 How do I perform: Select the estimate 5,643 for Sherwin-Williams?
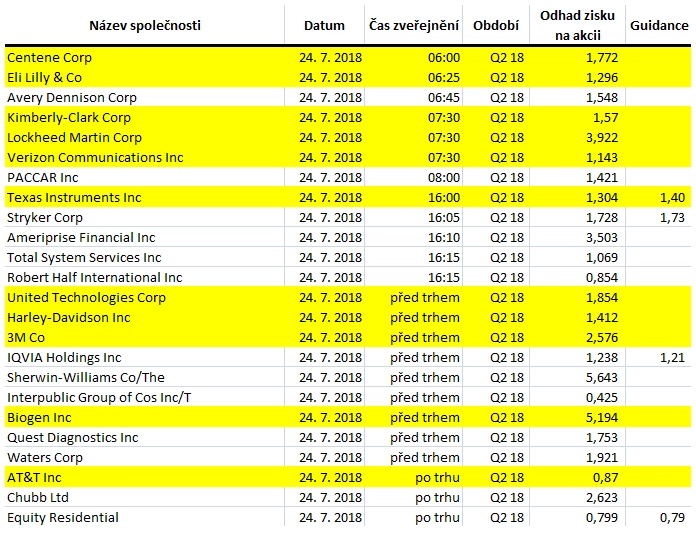click(x=602, y=377)
